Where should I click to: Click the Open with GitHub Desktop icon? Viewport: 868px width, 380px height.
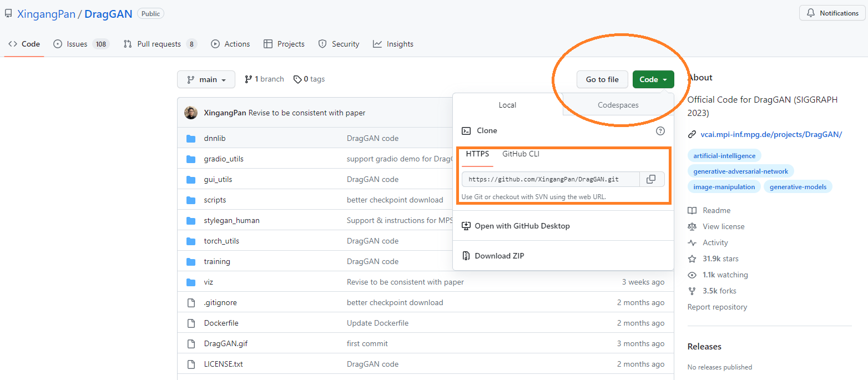466,226
